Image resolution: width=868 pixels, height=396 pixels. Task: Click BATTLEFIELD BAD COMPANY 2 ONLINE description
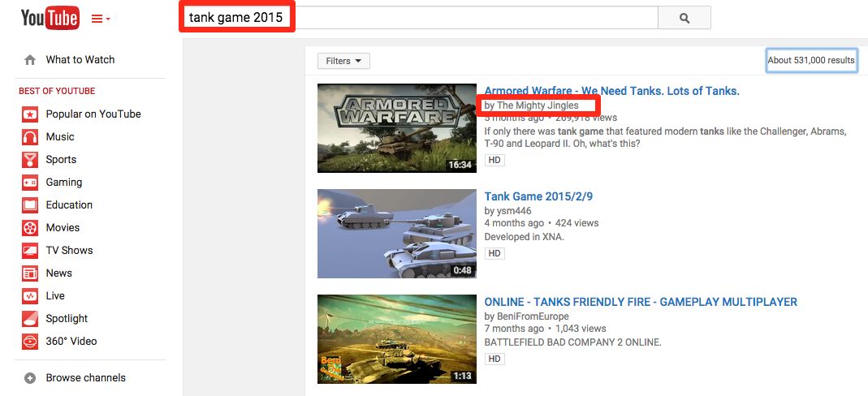pyautogui.click(x=573, y=342)
